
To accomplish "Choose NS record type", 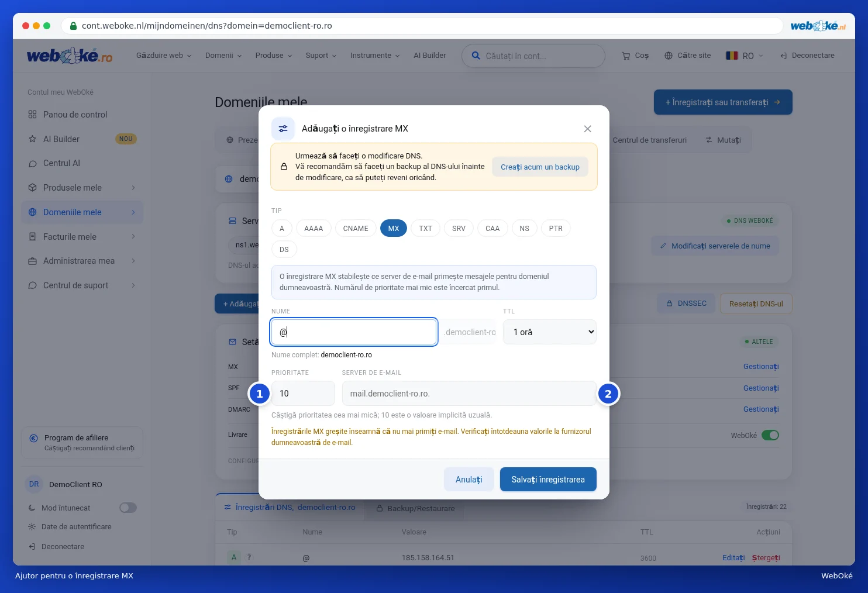I will [524, 229].
